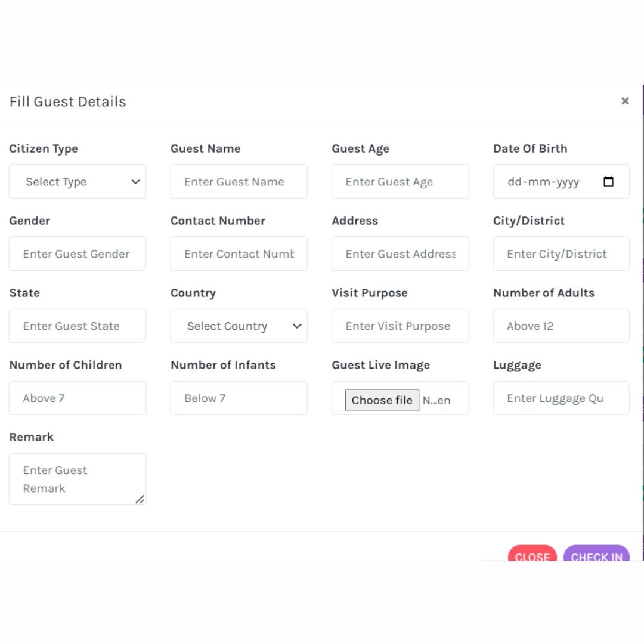Screen dimensions: 644x644
Task: Click the calendar icon in Date Of Birth
Action: [x=608, y=182]
